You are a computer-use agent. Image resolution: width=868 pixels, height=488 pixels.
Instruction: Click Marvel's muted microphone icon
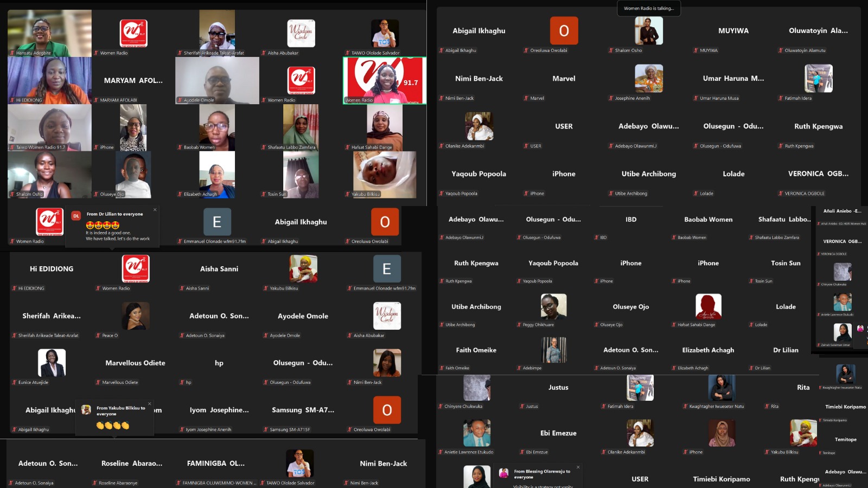526,98
